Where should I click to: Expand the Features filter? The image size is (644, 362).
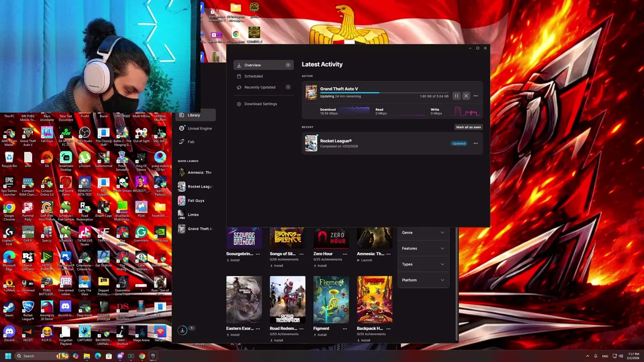coord(423,248)
